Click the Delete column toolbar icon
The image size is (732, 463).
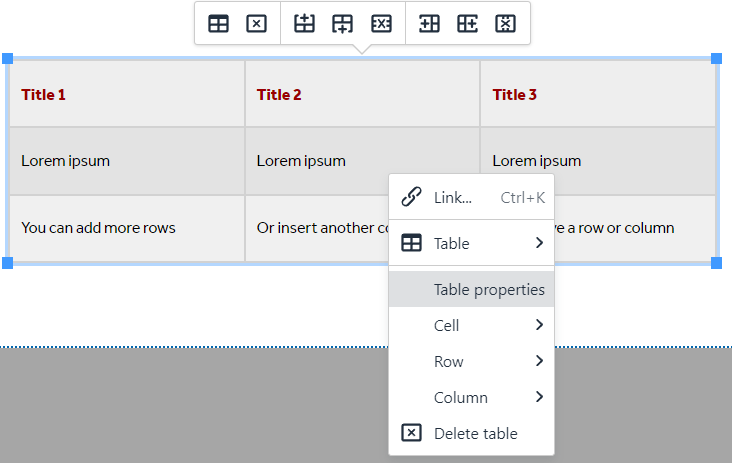(x=505, y=24)
